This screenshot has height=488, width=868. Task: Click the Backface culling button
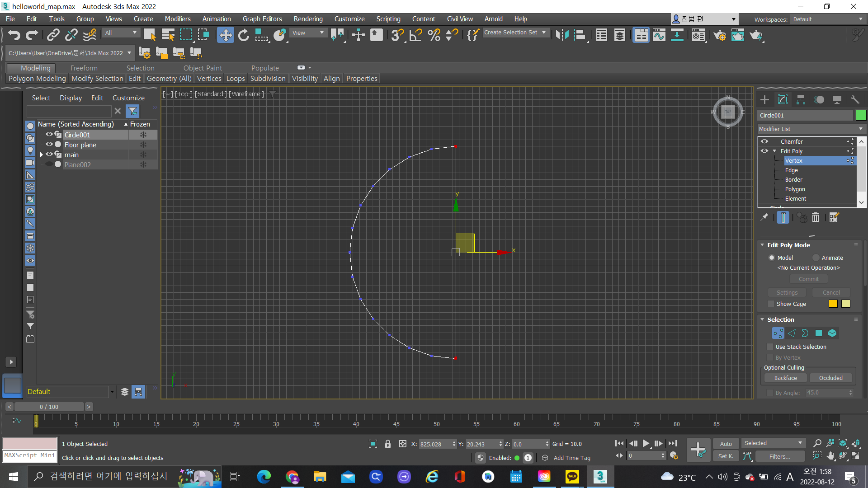click(785, 378)
